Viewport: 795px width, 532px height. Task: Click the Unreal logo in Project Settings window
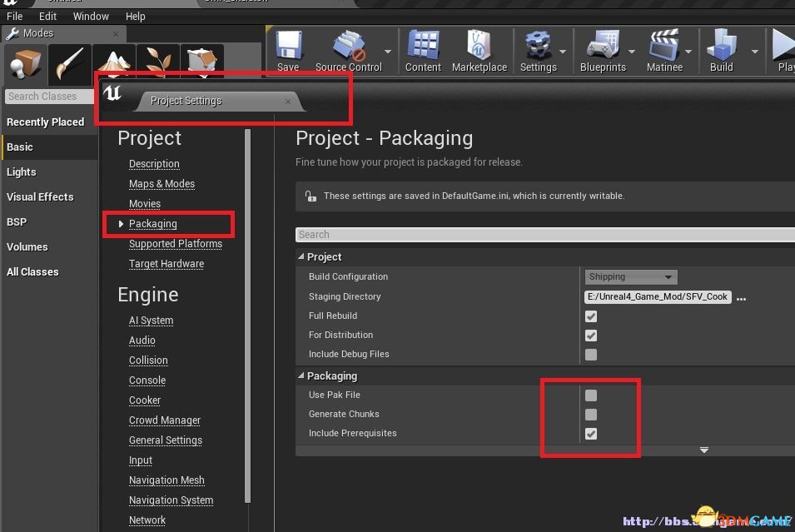[x=112, y=92]
